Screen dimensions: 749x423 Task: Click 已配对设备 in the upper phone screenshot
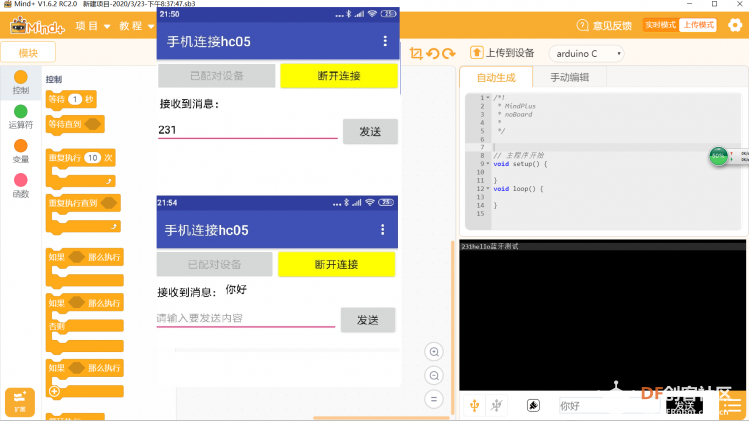[x=217, y=76]
